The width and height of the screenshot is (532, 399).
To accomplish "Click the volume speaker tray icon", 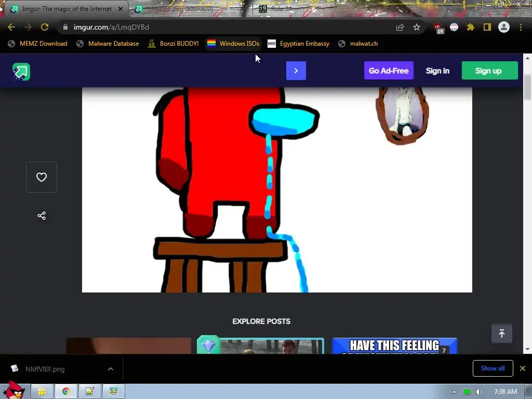I will [x=479, y=392].
